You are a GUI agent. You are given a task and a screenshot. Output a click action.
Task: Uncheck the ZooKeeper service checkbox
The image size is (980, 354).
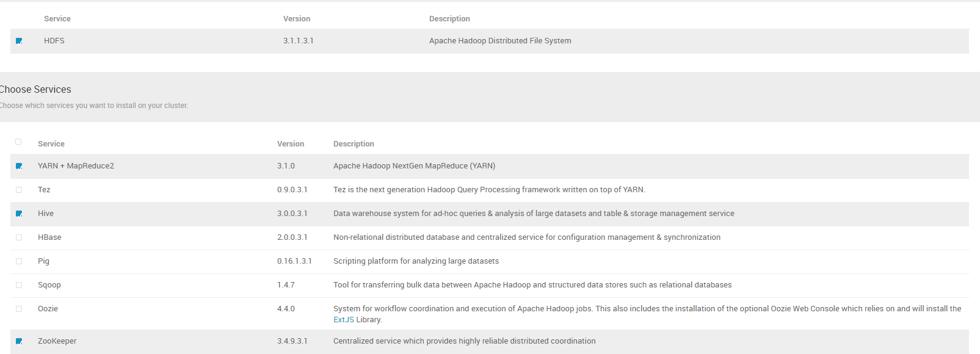tap(19, 341)
